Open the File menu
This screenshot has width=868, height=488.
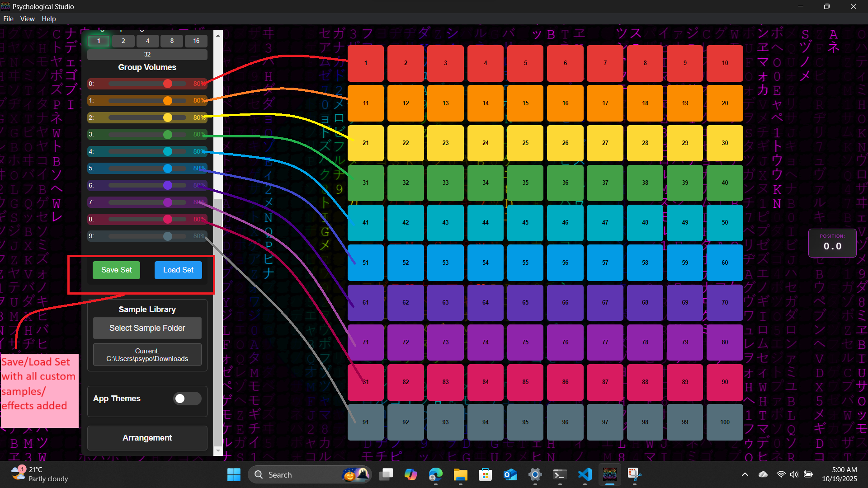pos(8,19)
